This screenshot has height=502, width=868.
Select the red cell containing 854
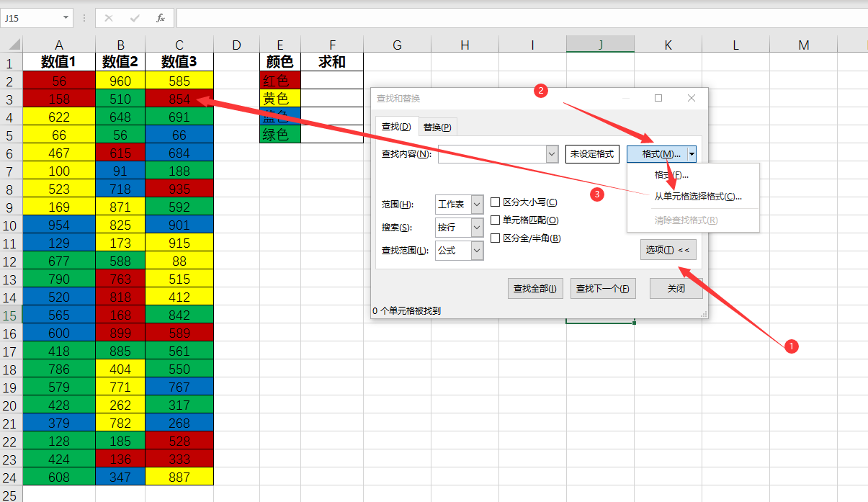pyautogui.click(x=179, y=99)
